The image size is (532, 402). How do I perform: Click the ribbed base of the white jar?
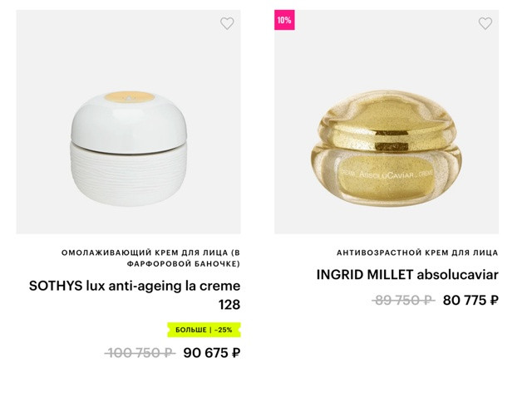[x=129, y=176]
